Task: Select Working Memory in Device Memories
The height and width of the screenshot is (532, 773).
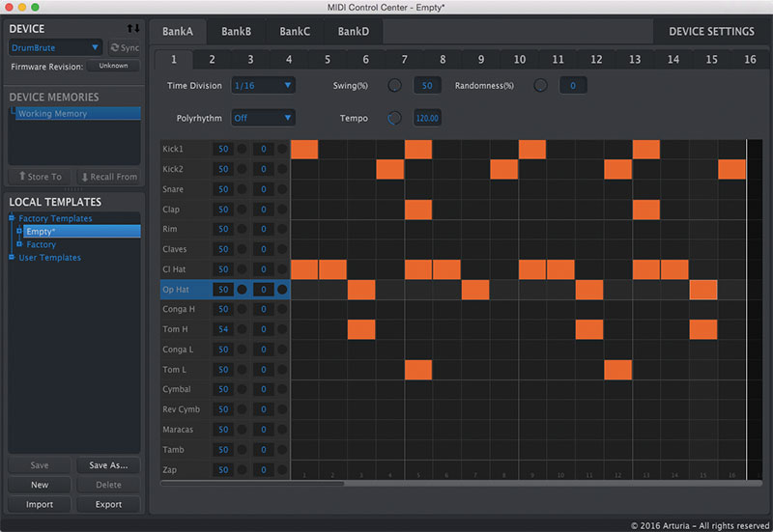Action: click(78, 114)
